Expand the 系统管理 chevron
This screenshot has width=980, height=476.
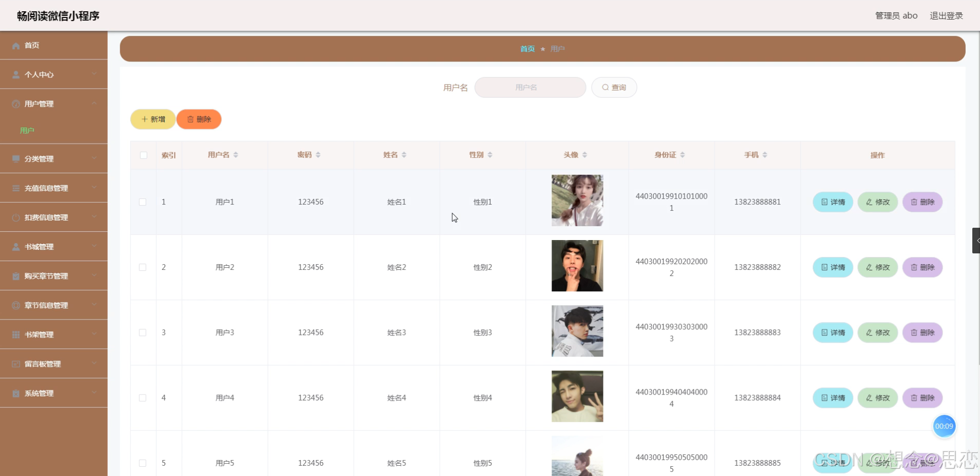pyautogui.click(x=94, y=392)
